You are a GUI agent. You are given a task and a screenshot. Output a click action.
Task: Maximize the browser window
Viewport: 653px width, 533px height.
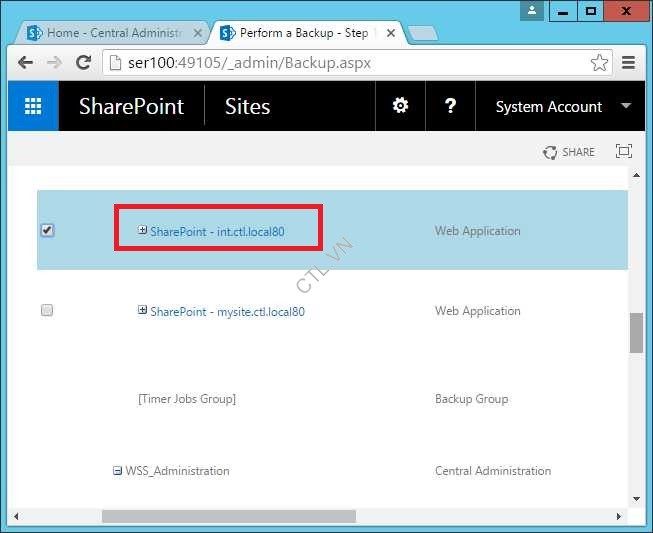[x=591, y=11]
